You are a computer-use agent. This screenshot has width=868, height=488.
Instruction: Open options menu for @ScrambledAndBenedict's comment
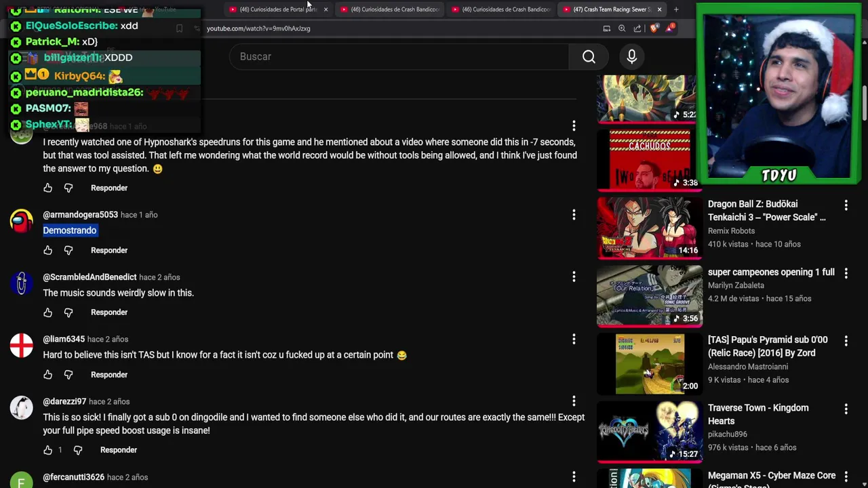pyautogui.click(x=574, y=277)
